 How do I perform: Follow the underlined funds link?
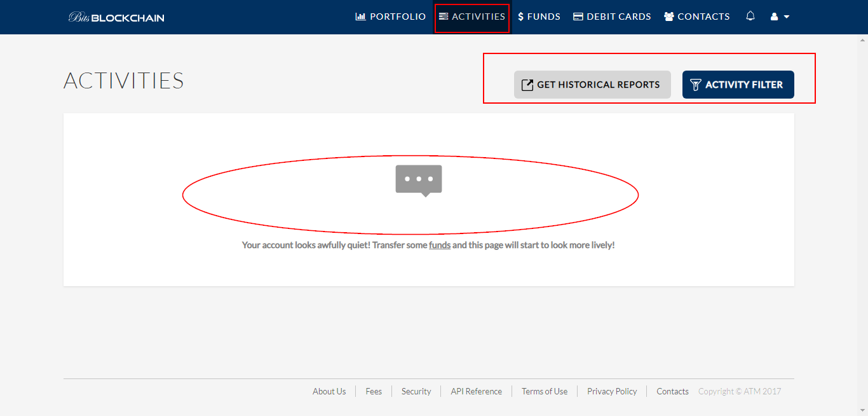440,245
